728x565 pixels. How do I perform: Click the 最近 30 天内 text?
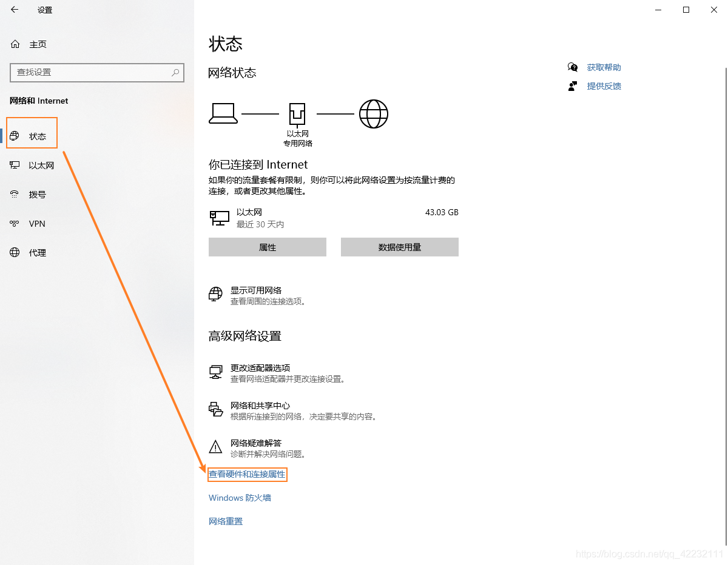pyautogui.click(x=260, y=224)
